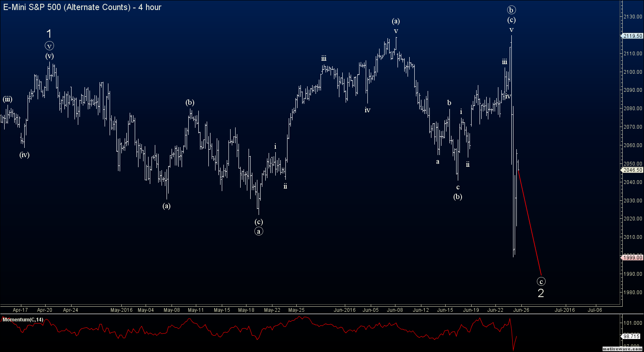Select the large wave 1 label
The width and height of the screenshot is (644, 352).
[x=49, y=34]
